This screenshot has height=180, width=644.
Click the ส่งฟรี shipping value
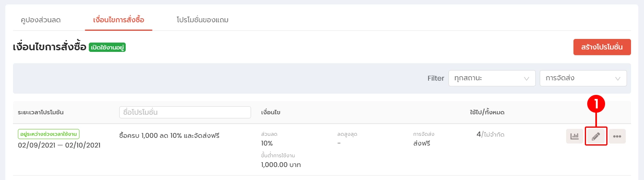(422, 144)
